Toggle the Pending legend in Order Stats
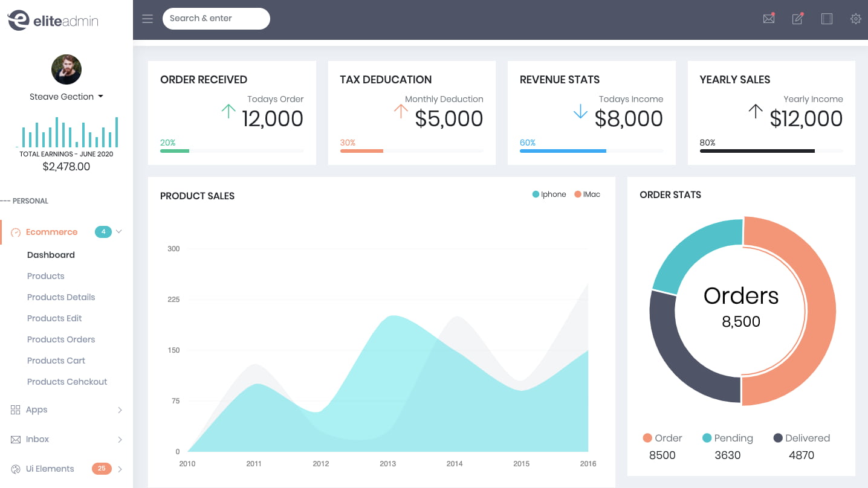 [727, 438]
